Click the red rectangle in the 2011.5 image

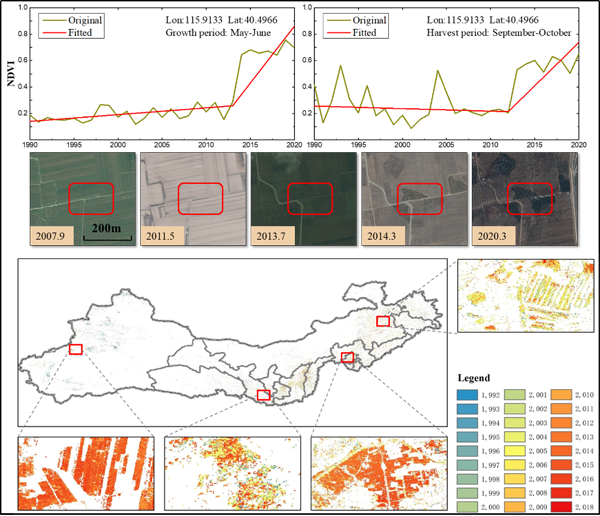click(200, 198)
